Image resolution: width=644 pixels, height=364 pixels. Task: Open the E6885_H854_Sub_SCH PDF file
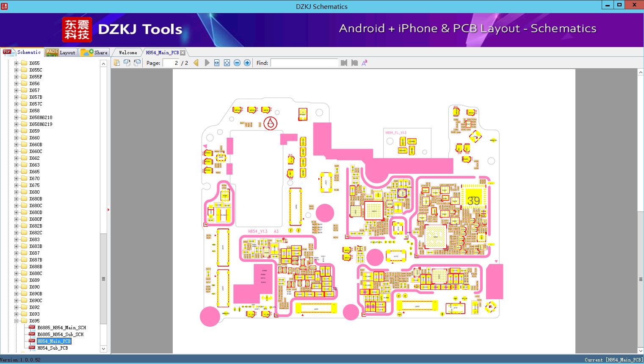[x=61, y=334]
